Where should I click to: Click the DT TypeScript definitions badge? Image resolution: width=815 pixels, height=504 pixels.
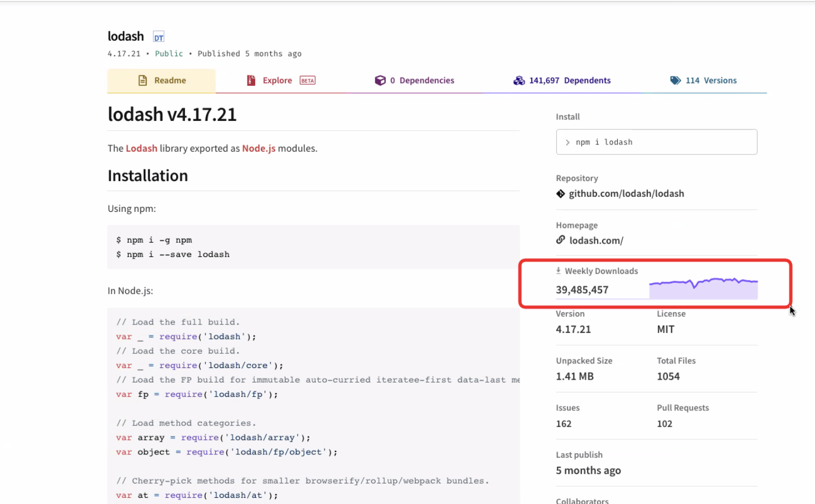159,37
